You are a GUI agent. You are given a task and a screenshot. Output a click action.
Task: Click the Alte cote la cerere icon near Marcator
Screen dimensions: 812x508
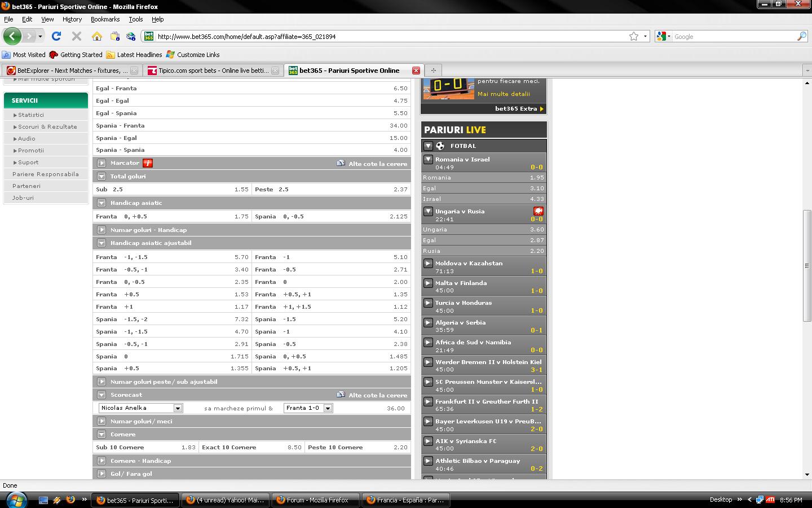coord(341,163)
